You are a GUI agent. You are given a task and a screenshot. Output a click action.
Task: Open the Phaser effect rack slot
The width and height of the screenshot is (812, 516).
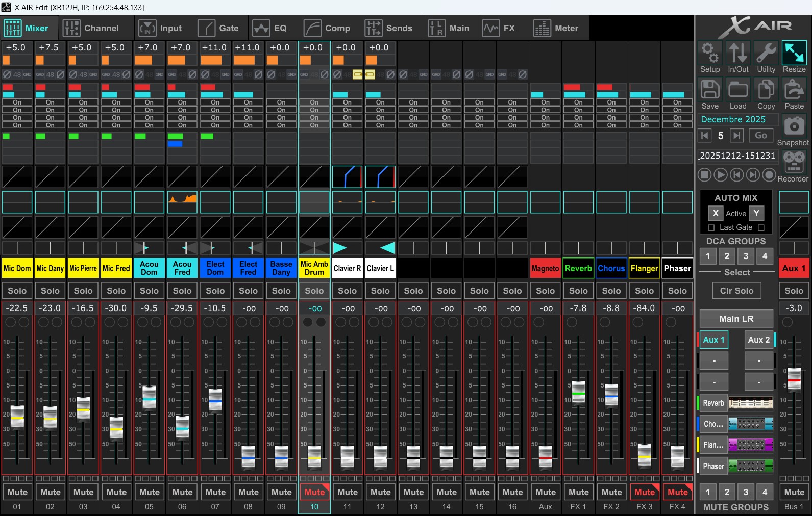point(750,466)
